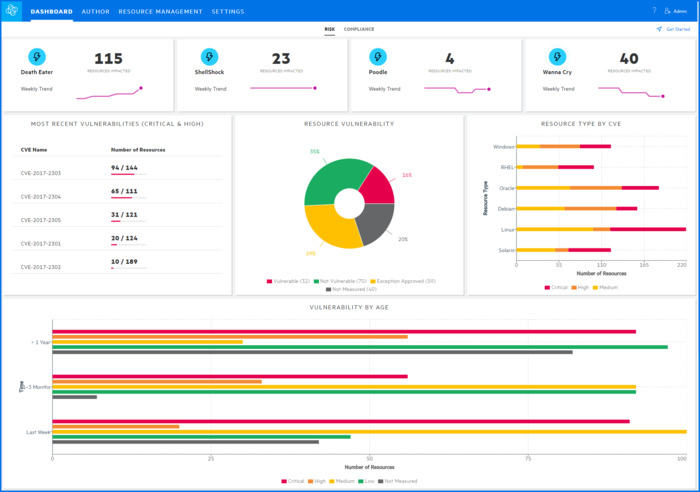
Task: Toggle Critical legend in Resource Type chart
Action: (556, 287)
